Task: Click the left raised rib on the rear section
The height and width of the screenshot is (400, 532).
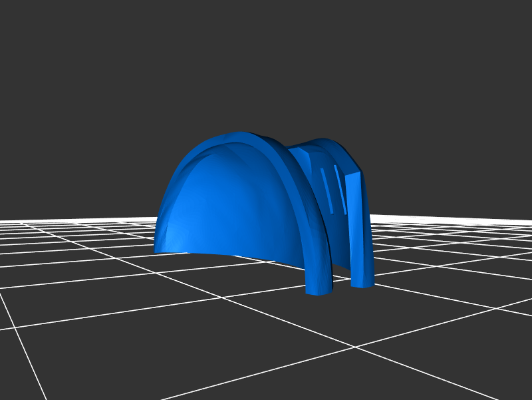Action: click(x=326, y=190)
